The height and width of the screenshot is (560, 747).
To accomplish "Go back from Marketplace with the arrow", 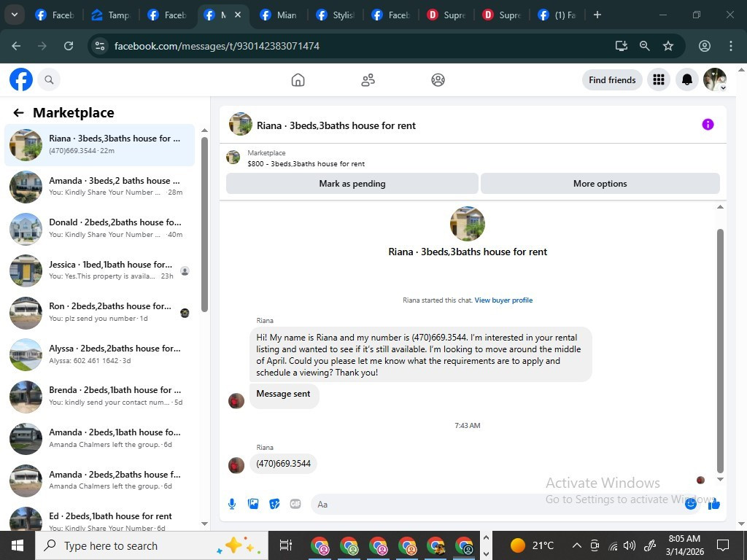I will [x=18, y=113].
